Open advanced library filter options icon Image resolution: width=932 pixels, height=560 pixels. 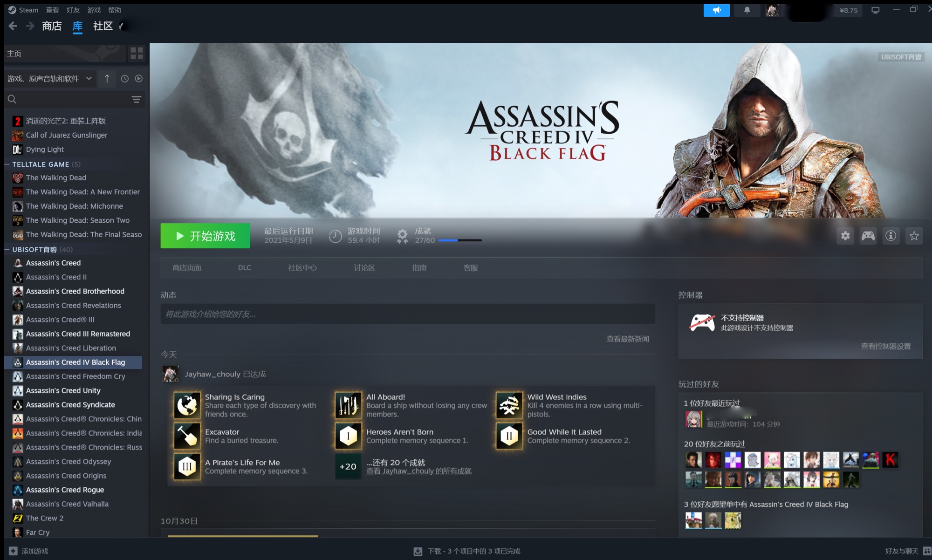click(x=136, y=99)
